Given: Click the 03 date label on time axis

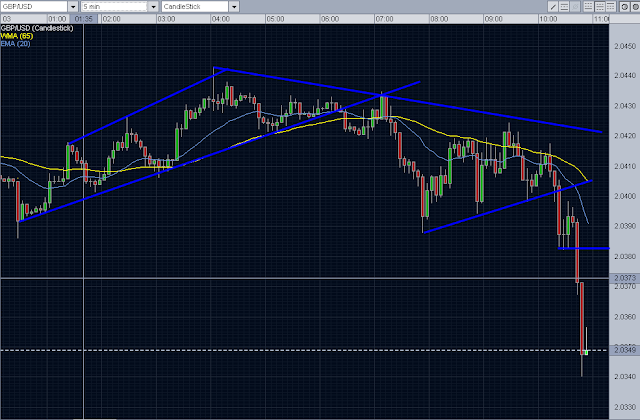Looking at the screenshot, I should 7,19.
